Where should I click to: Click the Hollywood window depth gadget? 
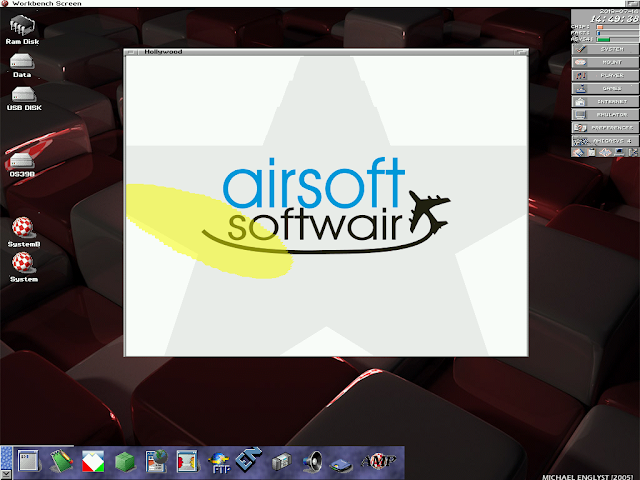(x=521, y=52)
